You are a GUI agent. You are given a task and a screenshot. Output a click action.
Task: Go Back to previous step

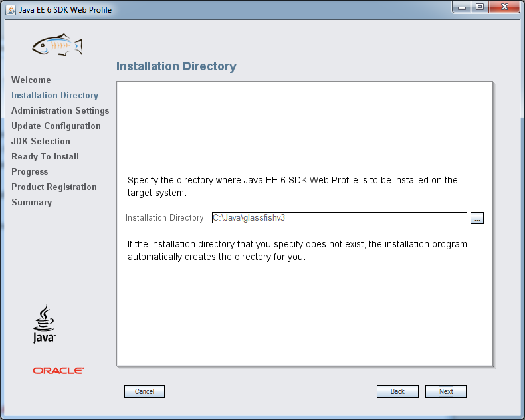[397, 391]
